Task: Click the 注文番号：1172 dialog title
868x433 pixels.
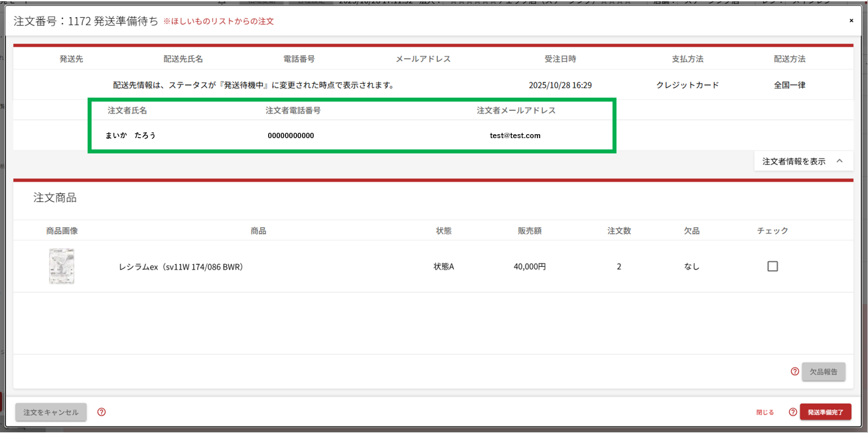Action: (x=86, y=21)
